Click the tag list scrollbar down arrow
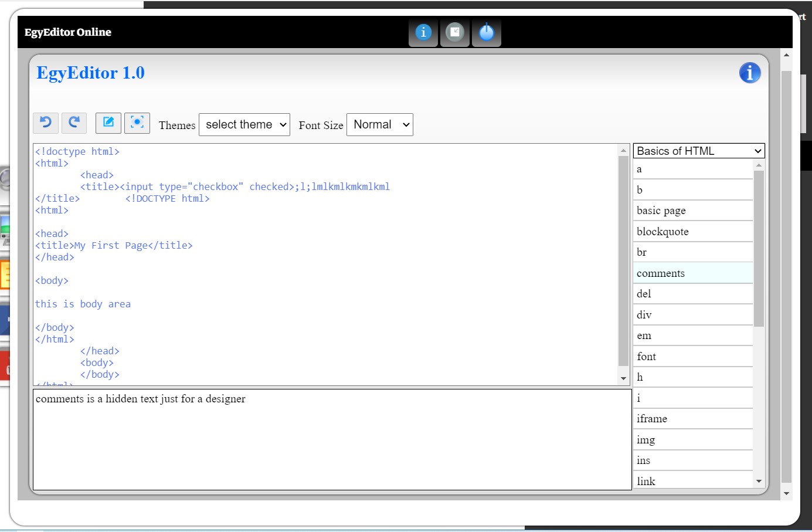The width and height of the screenshot is (812, 532). [759, 482]
